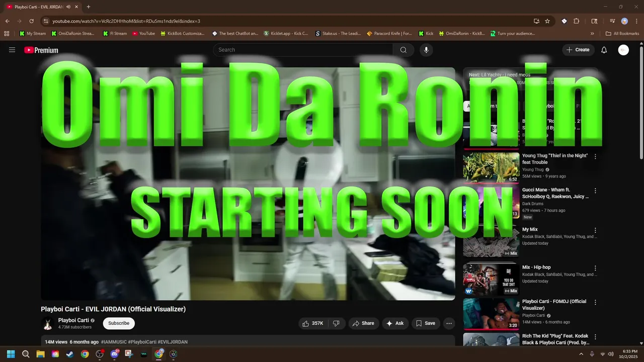Bookmark this page with the star icon
Image resolution: width=644 pixels, height=362 pixels.
(x=547, y=21)
